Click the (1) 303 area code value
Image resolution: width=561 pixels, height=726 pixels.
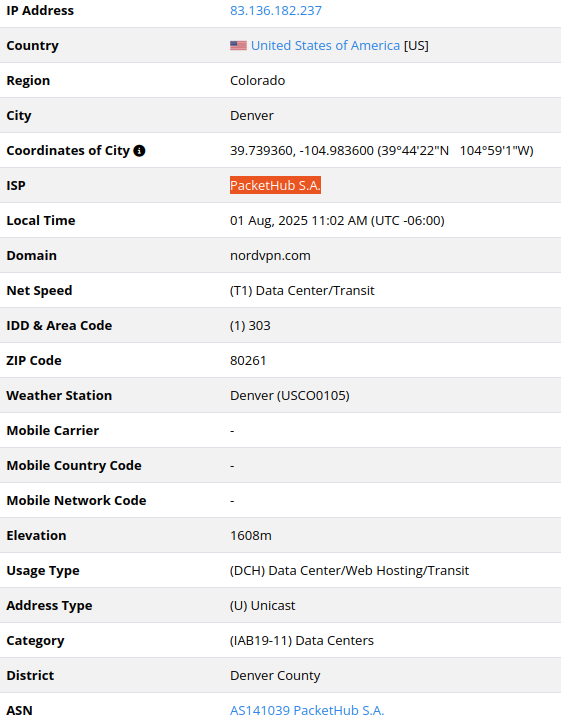click(250, 325)
